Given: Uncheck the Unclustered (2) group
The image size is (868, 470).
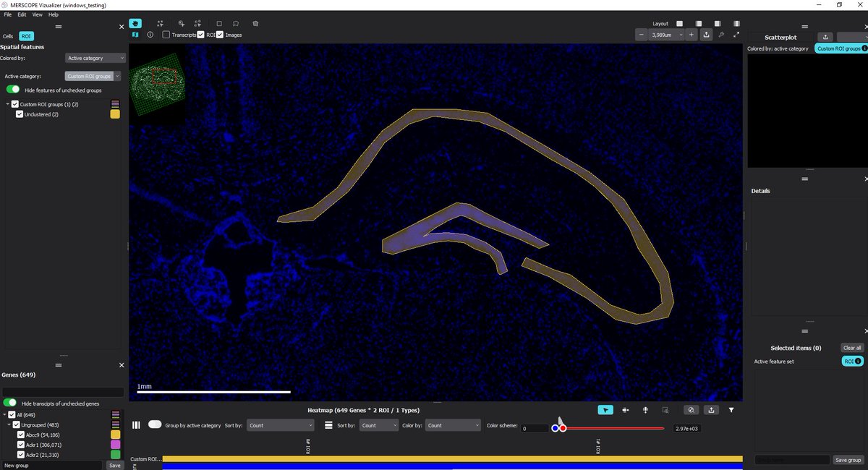Looking at the screenshot, I should 20,114.
